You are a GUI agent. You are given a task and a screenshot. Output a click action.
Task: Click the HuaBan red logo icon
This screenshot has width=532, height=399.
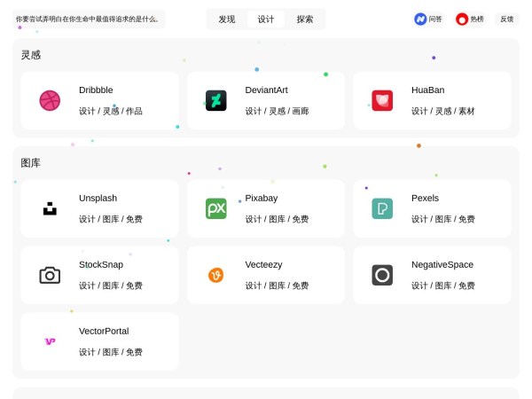[382, 100]
